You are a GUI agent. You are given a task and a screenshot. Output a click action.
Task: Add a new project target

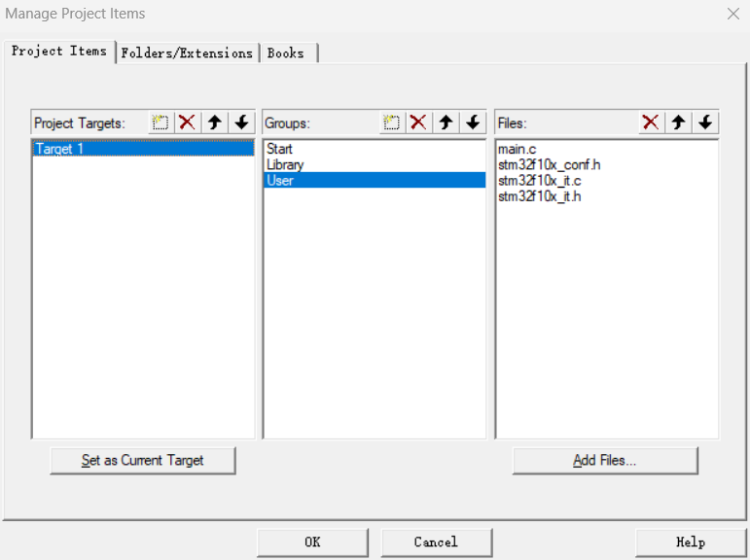click(161, 122)
